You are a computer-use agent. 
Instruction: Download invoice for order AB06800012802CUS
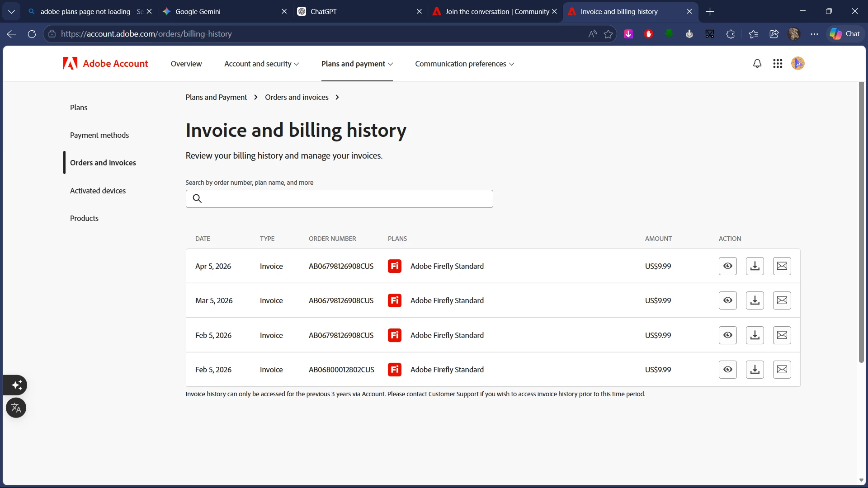click(x=755, y=370)
